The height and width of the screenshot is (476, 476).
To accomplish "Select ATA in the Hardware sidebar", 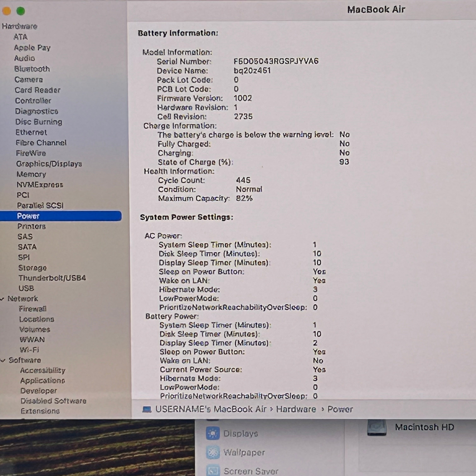I will point(20,37).
